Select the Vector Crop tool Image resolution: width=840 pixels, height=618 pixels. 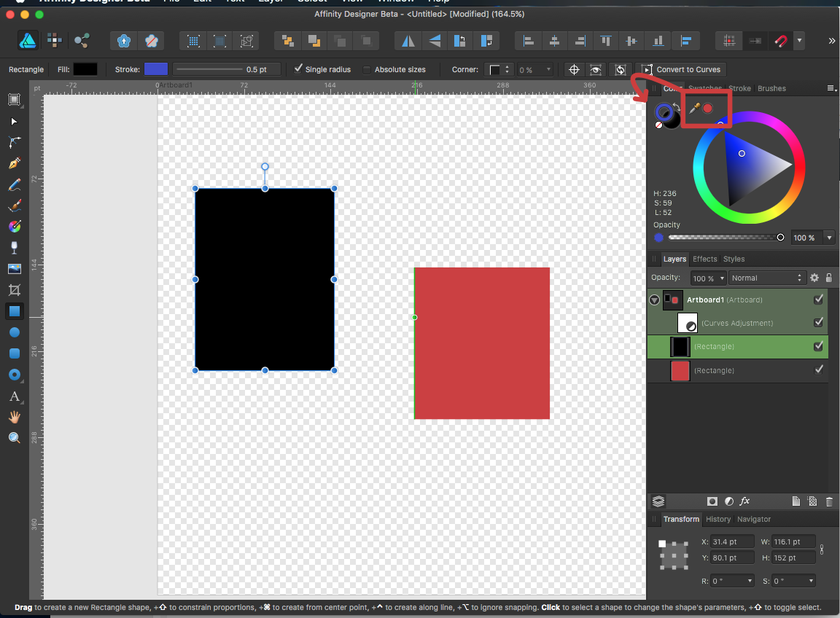tap(15, 290)
